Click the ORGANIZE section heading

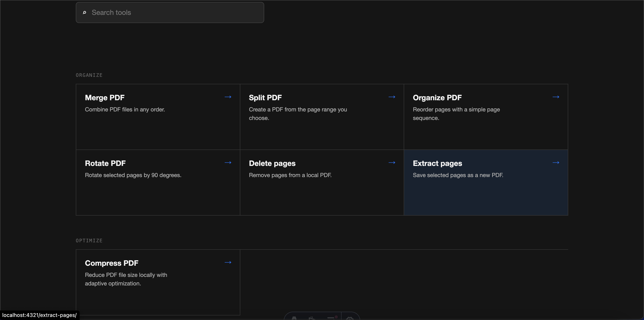click(x=89, y=75)
